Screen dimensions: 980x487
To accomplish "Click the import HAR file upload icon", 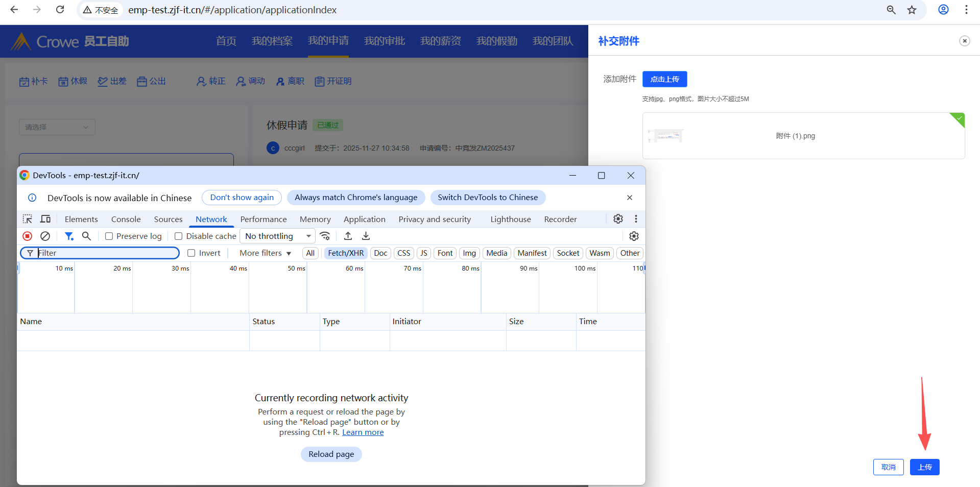I will pyautogui.click(x=348, y=236).
